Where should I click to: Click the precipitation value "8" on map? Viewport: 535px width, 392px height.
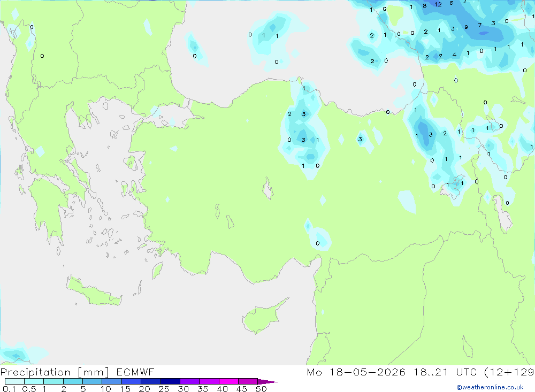tap(424, 6)
